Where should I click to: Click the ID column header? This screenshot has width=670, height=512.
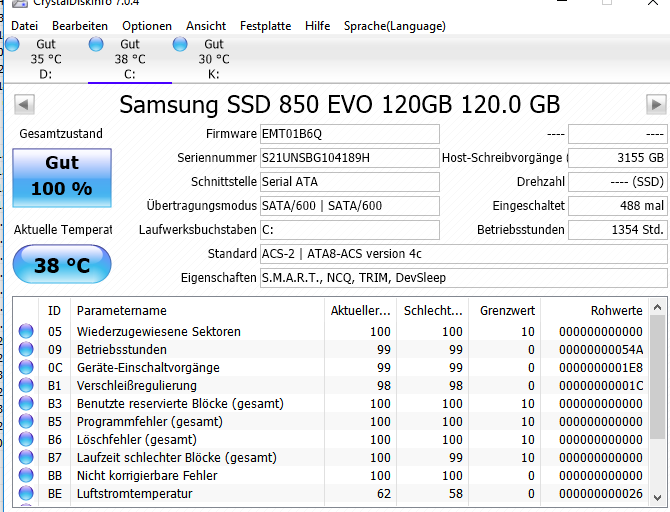tap(54, 311)
